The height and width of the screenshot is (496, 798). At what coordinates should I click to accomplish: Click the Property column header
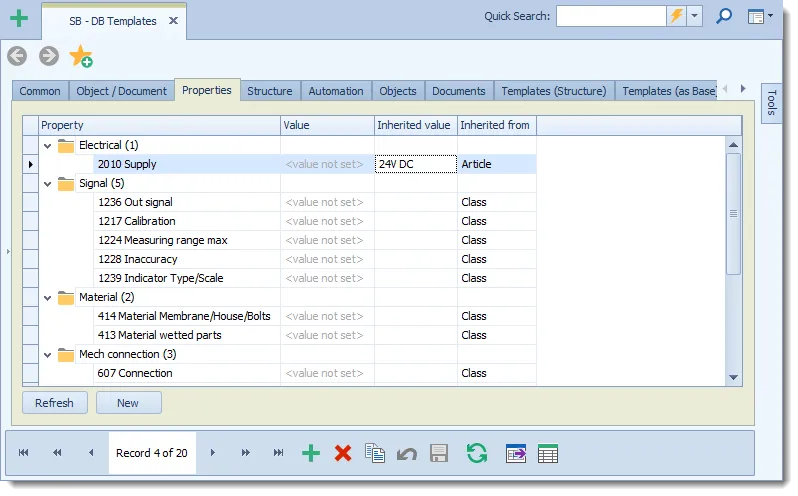pyautogui.click(x=159, y=125)
